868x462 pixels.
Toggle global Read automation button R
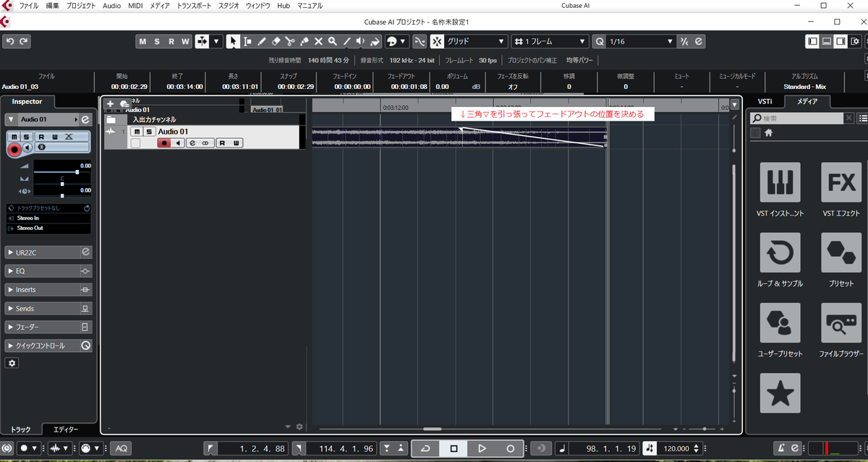pos(171,41)
